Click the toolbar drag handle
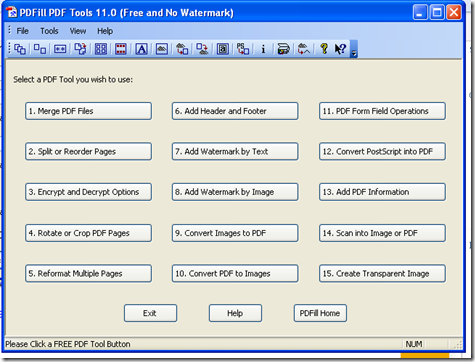The image size is (475, 362). pyautogui.click(x=10, y=49)
